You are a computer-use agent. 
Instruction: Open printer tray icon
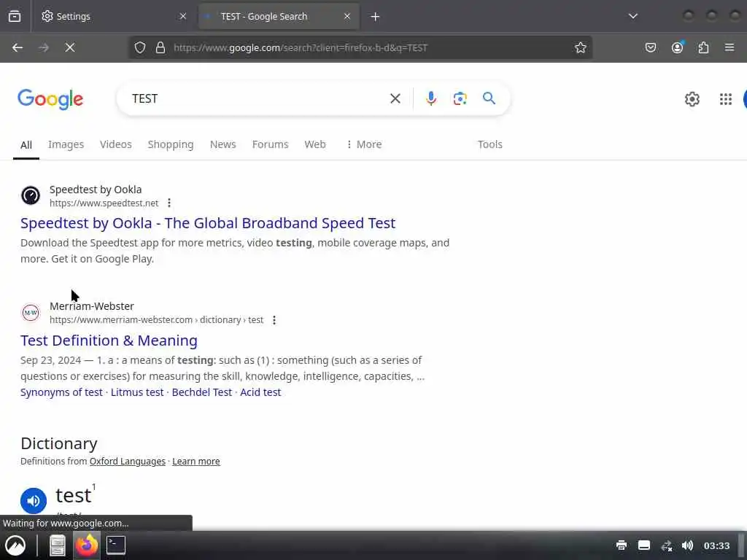click(x=622, y=545)
